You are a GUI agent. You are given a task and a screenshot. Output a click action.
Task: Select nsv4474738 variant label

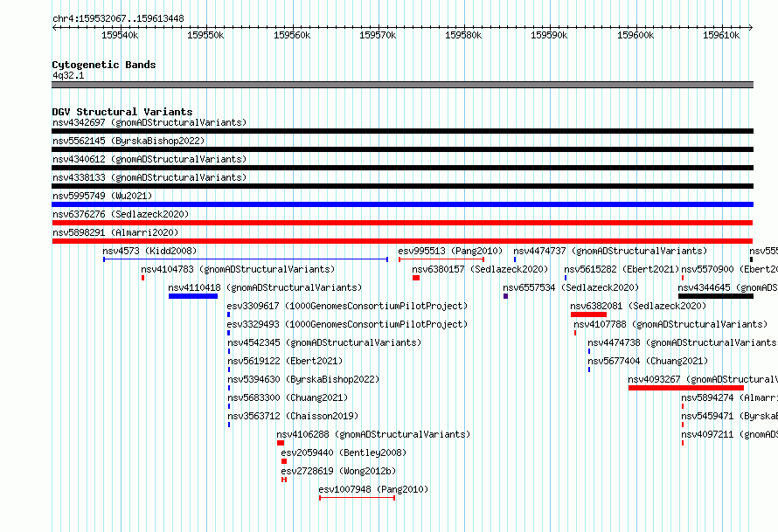pos(683,342)
